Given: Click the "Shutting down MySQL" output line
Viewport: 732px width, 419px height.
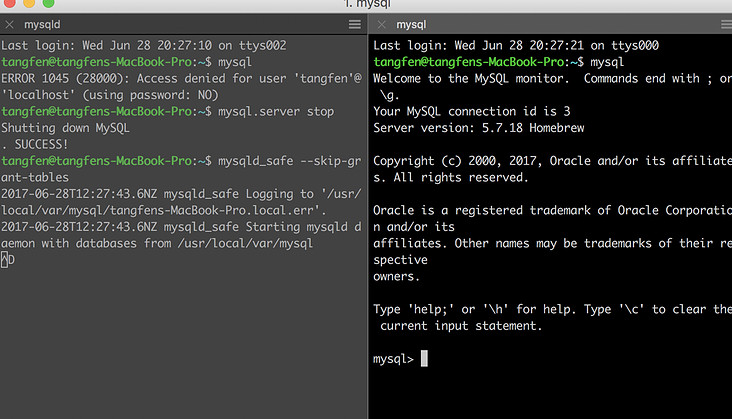Looking at the screenshot, I should [66, 128].
